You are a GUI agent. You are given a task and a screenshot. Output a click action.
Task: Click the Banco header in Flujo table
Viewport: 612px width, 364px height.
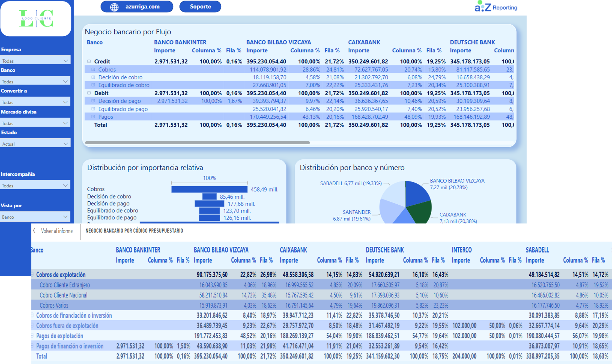click(x=95, y=42)
